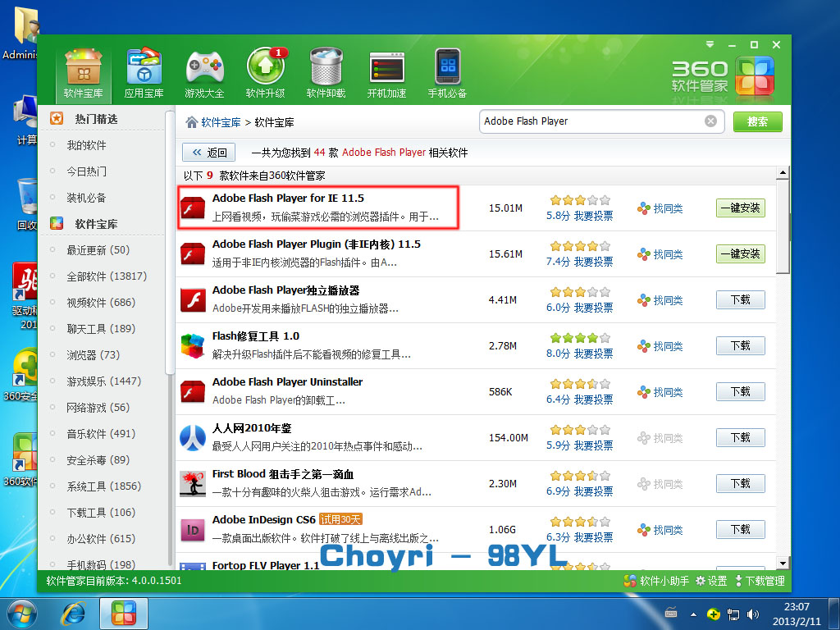The image size is (840, 630).
Task: Open the 软件卸载 trash icon
Action: pos(326,67)
